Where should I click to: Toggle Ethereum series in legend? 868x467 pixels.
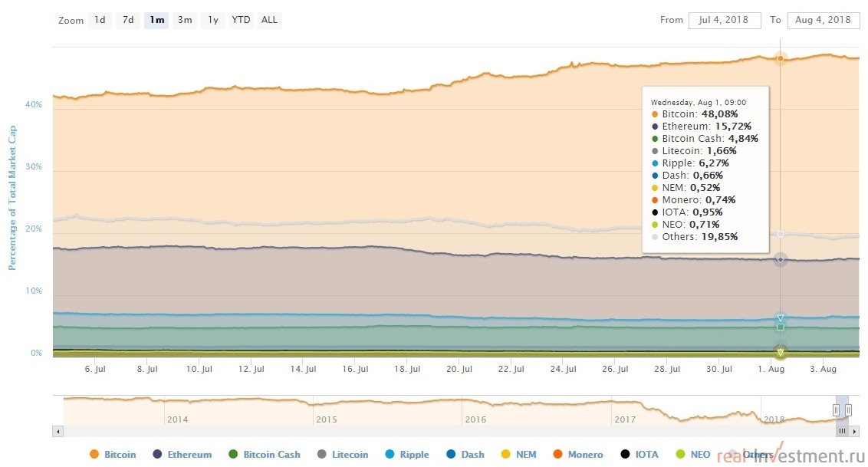point(182,454)
